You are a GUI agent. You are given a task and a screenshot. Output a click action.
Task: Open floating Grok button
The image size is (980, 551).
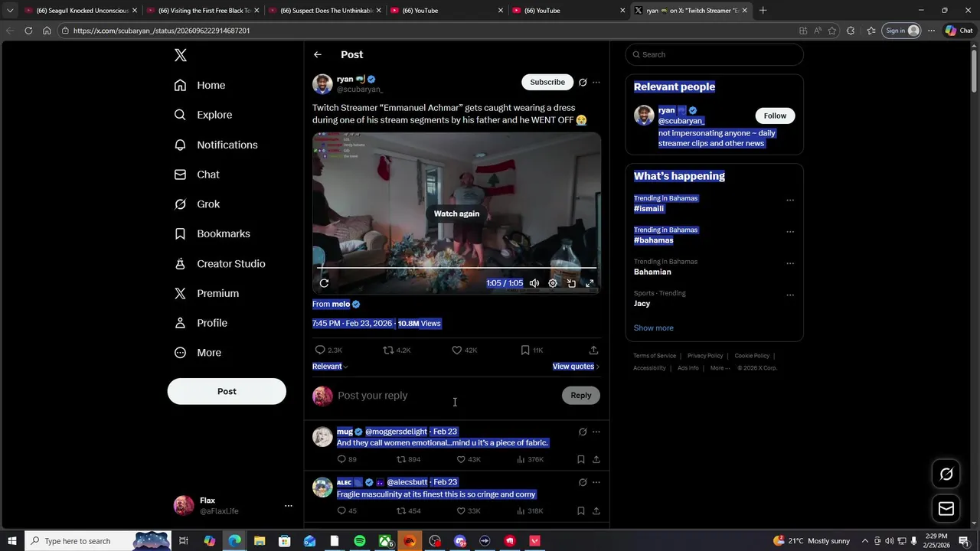click(x=946, y=474)
